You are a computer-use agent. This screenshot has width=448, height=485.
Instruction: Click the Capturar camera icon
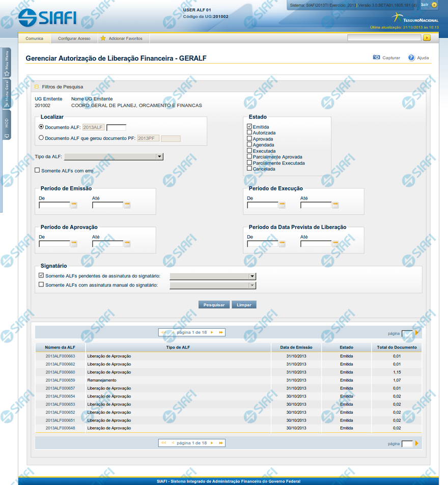pos(376,58)
